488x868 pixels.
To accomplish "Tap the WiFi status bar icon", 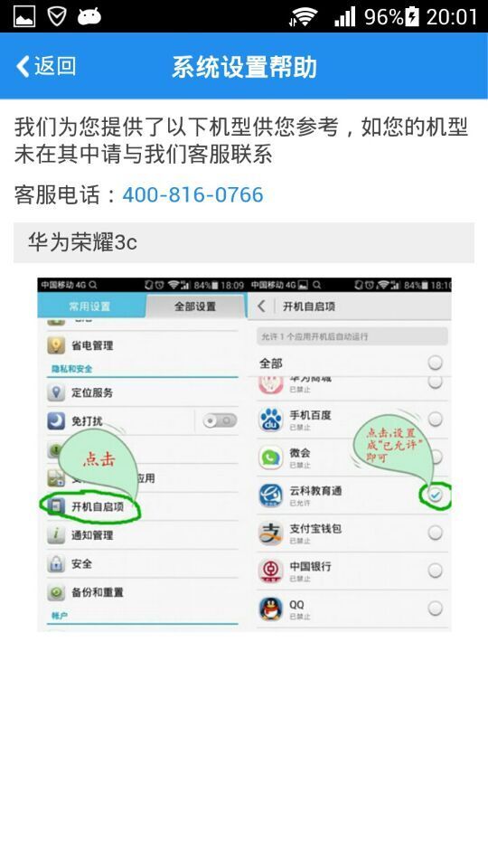I will click(304, 16).
